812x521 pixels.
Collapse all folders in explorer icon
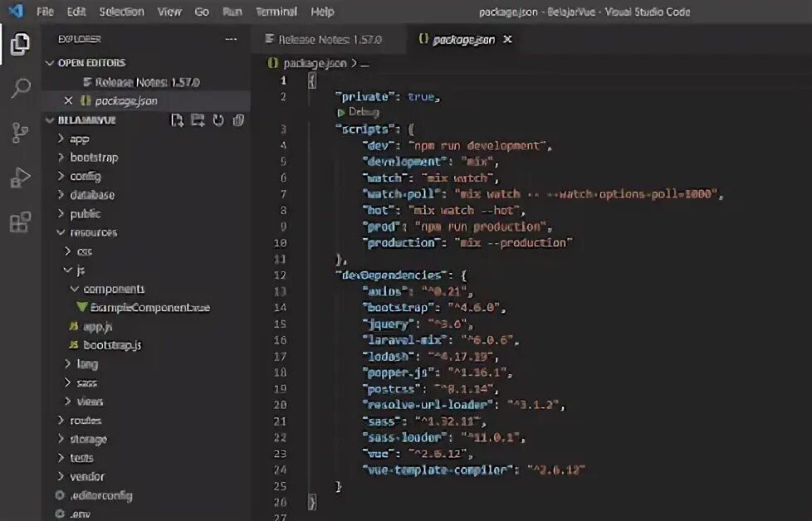pyautogui.click(x=238, y=120)
